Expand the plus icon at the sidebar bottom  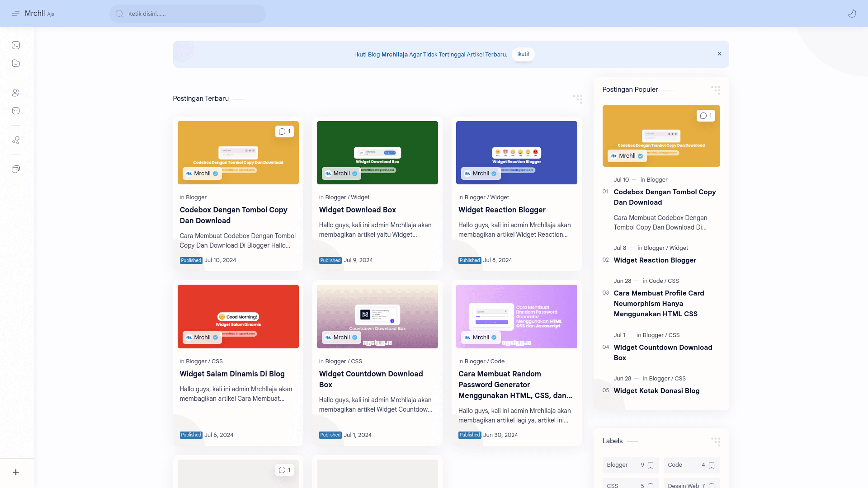pyautogui.click(x=16, y=472)
